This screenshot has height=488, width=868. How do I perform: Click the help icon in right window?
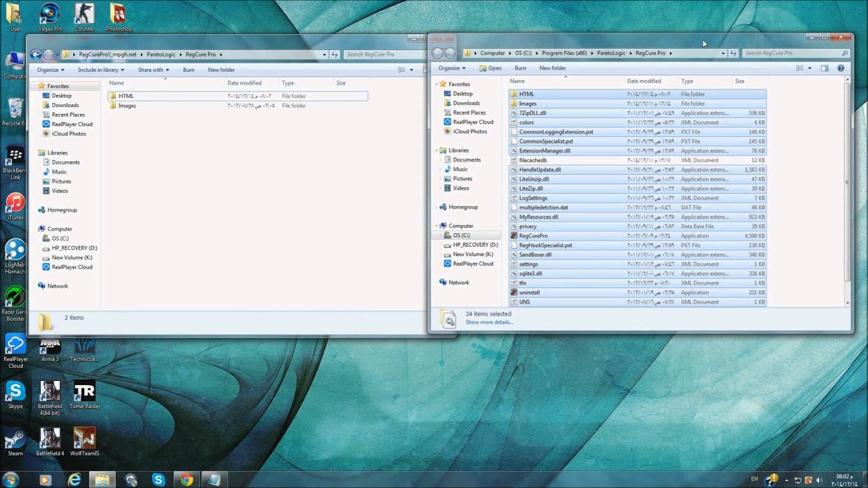coord(841,68)
